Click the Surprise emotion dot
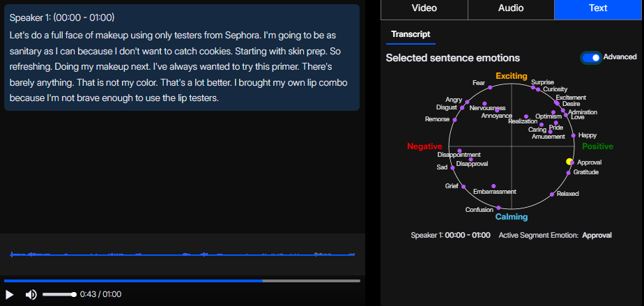The image size is (644, 306). click(x=533, y=89)
